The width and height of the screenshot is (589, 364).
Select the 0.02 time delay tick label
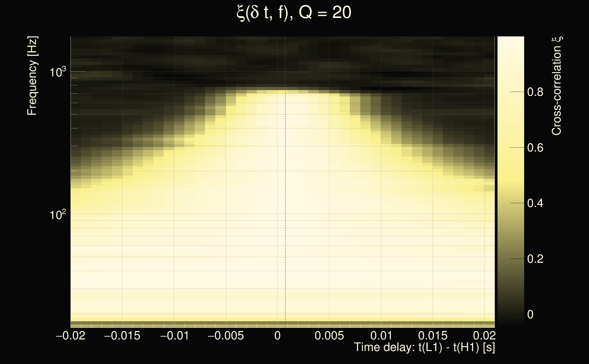click(484, 336)
